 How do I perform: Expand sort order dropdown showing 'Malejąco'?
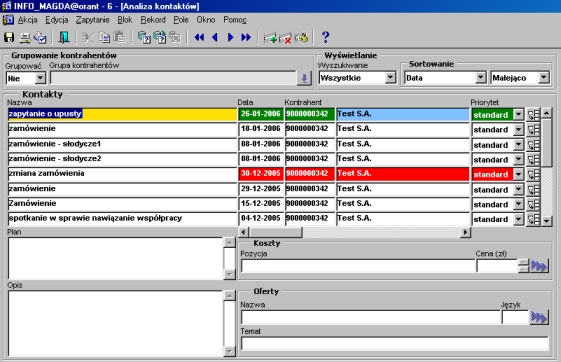click(544, 77)
